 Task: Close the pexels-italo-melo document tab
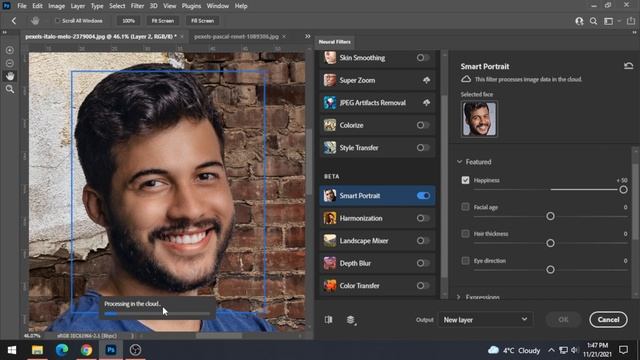[182, 36]
